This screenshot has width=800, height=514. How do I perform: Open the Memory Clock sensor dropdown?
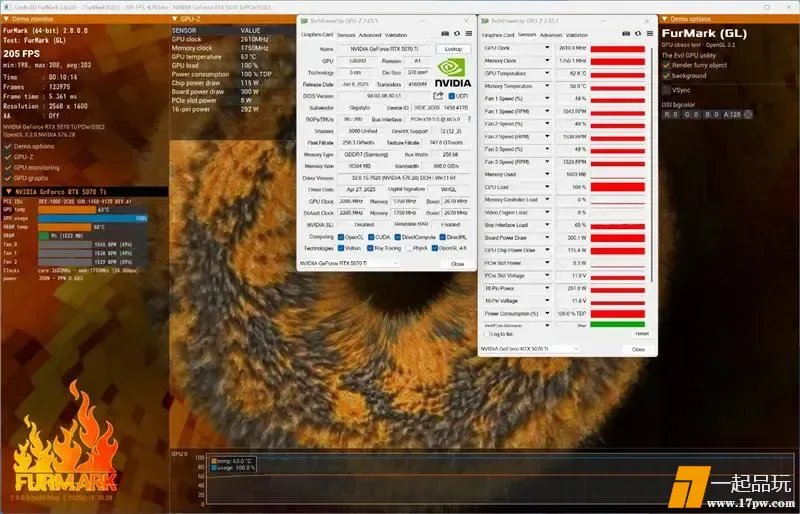[x=547, y=60]
